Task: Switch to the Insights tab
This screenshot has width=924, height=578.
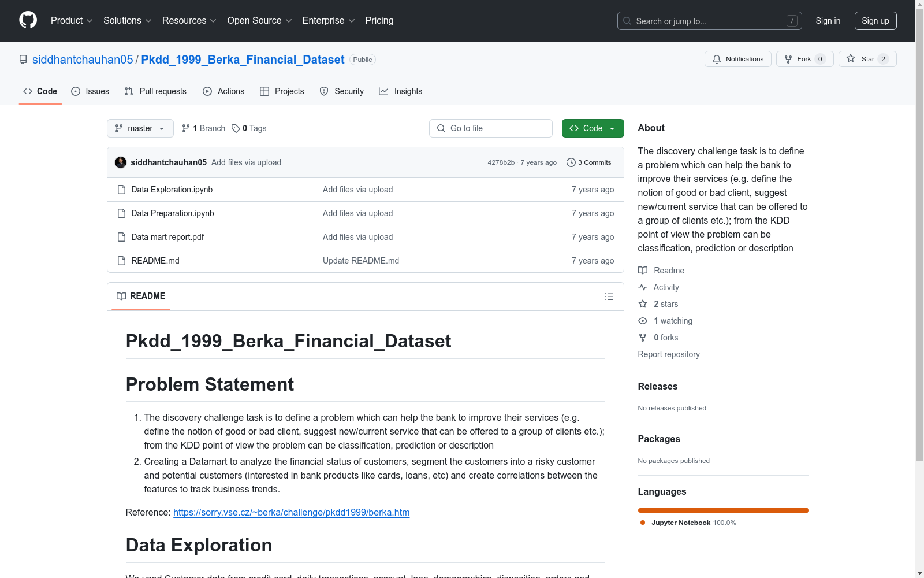Action: pyautogui.click(x=400, y=91)
